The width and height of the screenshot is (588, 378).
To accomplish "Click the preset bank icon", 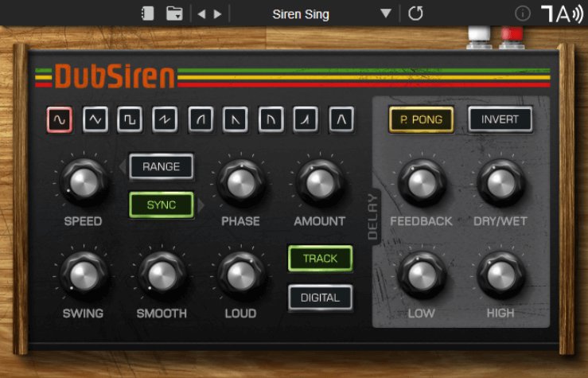I will (x=147, y=14).
